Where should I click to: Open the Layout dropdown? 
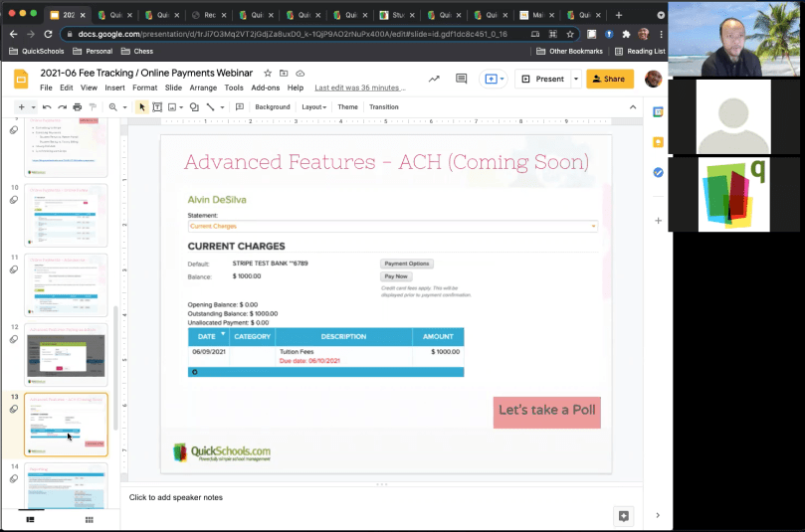point(314,107)
